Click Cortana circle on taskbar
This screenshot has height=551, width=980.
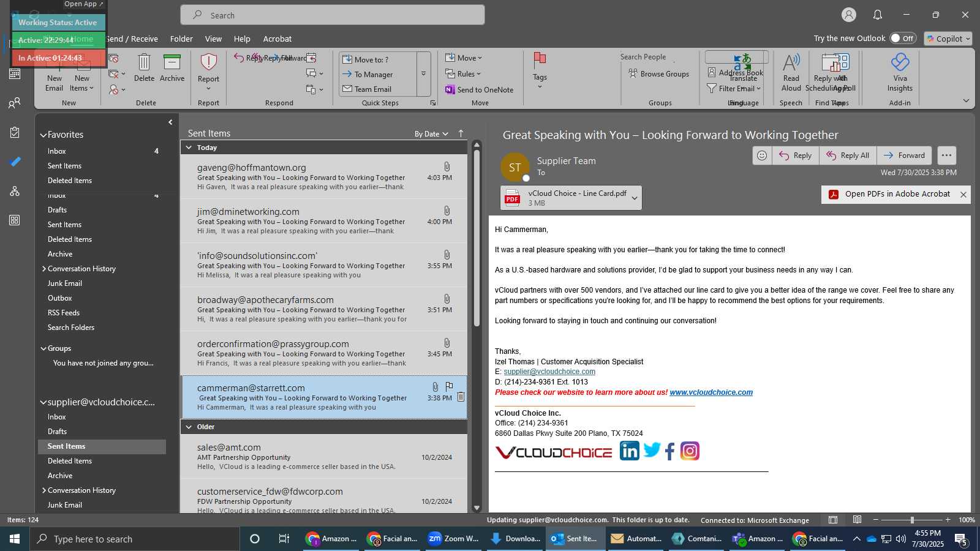coord(255,539)
